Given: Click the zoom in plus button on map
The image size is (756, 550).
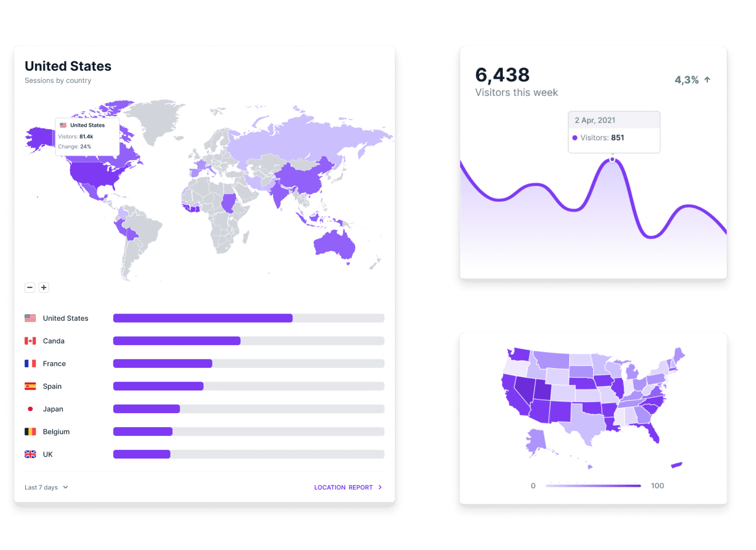Looking at the screenshot, I should [x=44, y=288].
